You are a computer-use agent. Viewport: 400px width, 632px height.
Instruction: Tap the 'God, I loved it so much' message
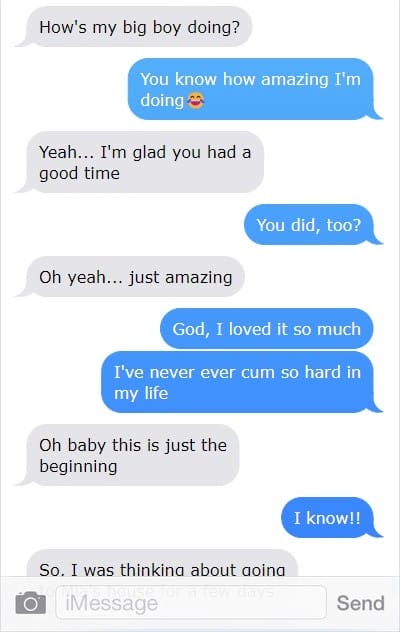(267, 328)
